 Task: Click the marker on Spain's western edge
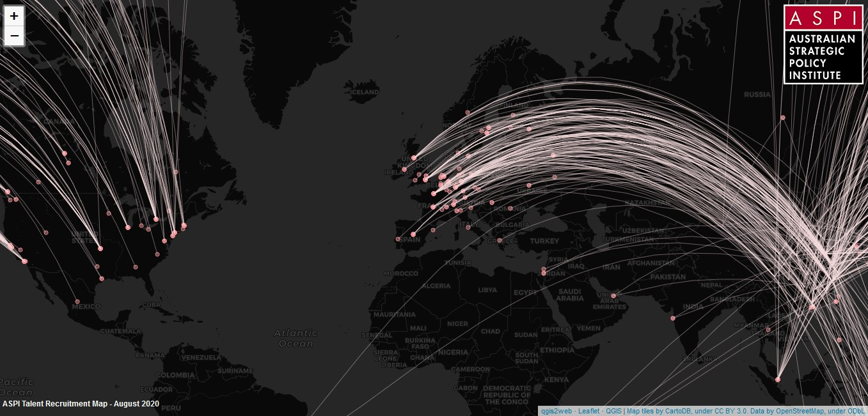tap(398, 239)
